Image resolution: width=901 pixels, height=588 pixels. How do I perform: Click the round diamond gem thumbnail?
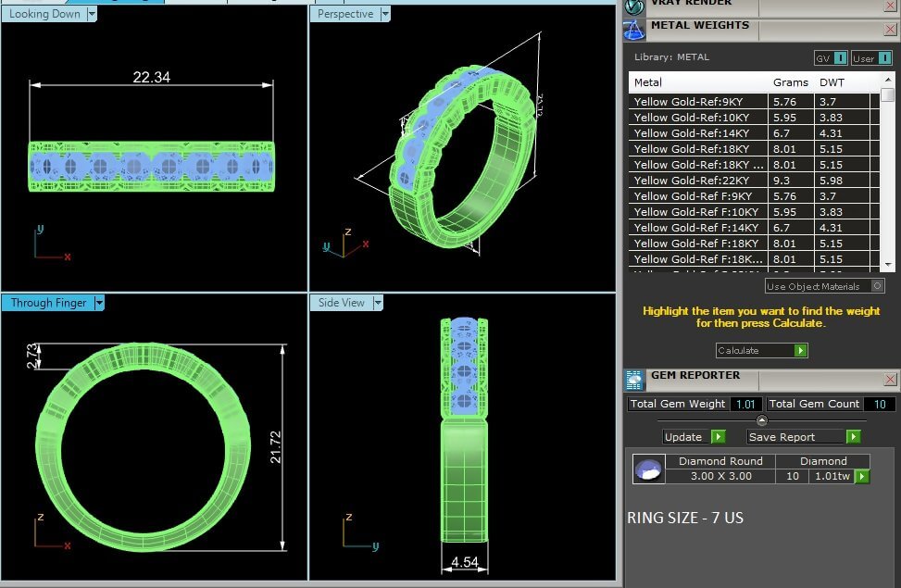pyautogui.click(x=648, y=469)
